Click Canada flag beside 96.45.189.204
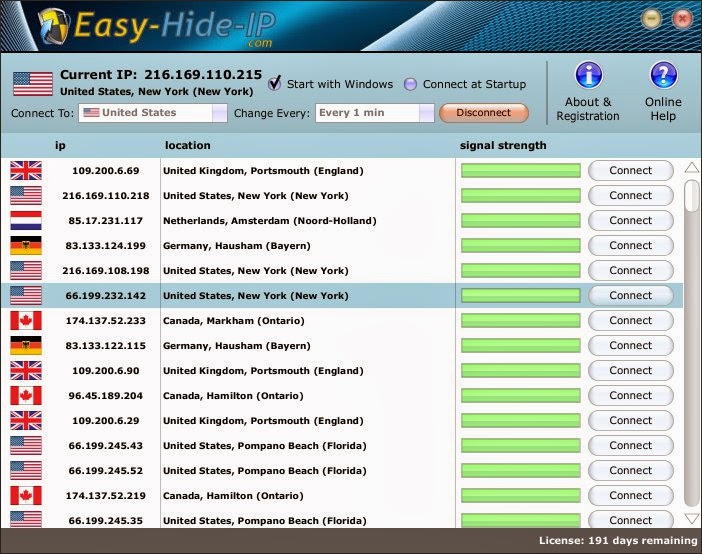 point(26,396)
